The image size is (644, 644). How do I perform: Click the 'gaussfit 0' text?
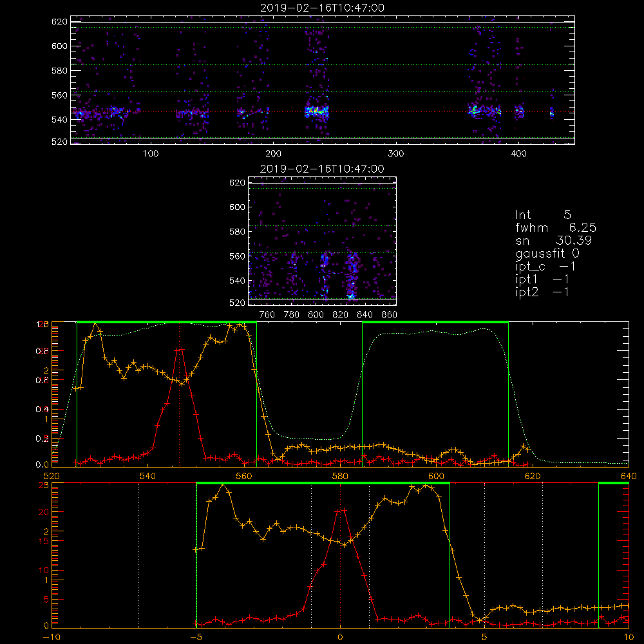coord(547,253)
